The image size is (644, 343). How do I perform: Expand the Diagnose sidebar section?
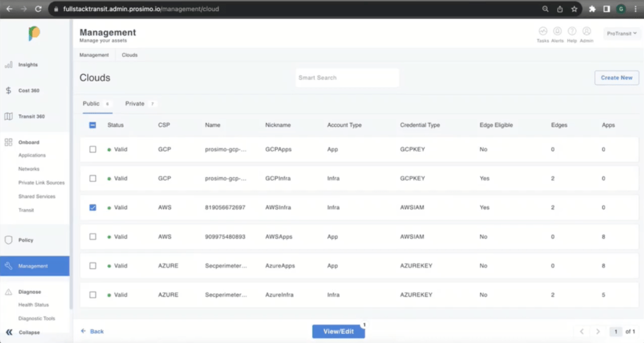[30, 292]
